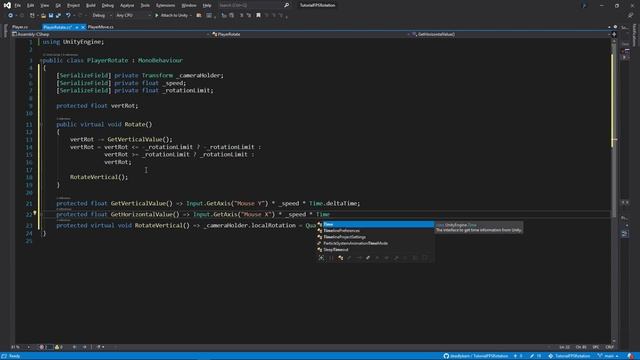Collapse the Rotate() method outlining region
This screenshot has width=640, height=360.
coord(41,124)
